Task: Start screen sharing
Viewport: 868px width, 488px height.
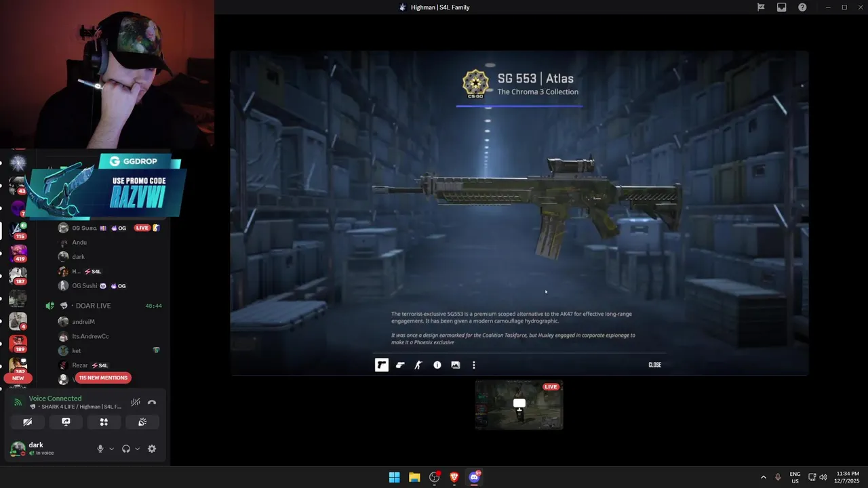Action: click(66, 422)
